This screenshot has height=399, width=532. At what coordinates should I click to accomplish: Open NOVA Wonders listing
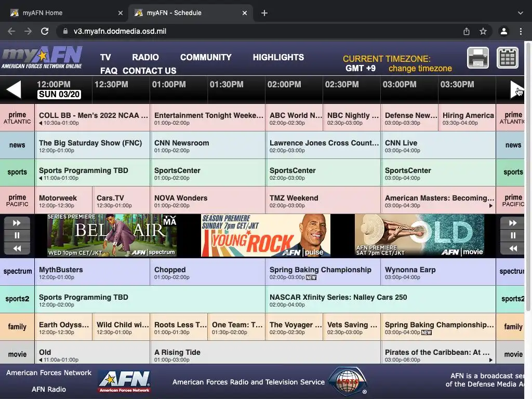tap(208, 200)
